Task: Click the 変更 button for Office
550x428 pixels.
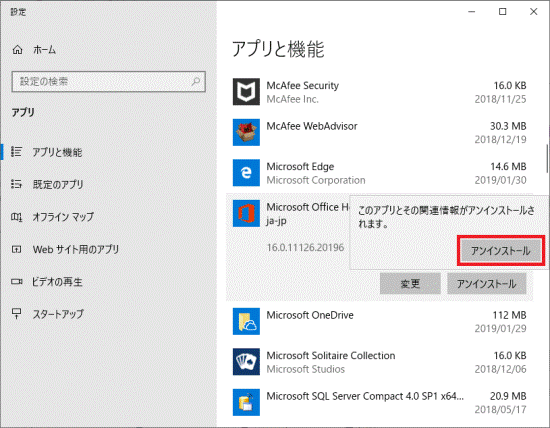Action: coord(410,283)
